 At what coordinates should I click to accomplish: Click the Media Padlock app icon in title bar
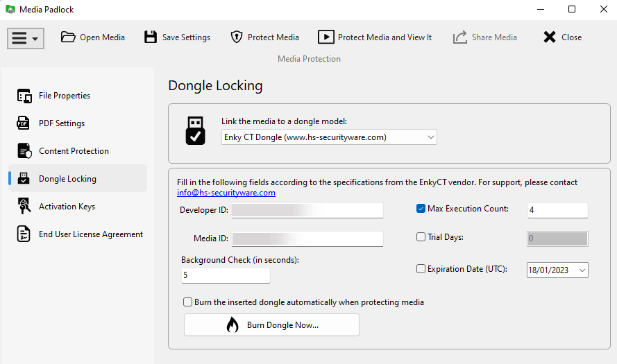10,10
